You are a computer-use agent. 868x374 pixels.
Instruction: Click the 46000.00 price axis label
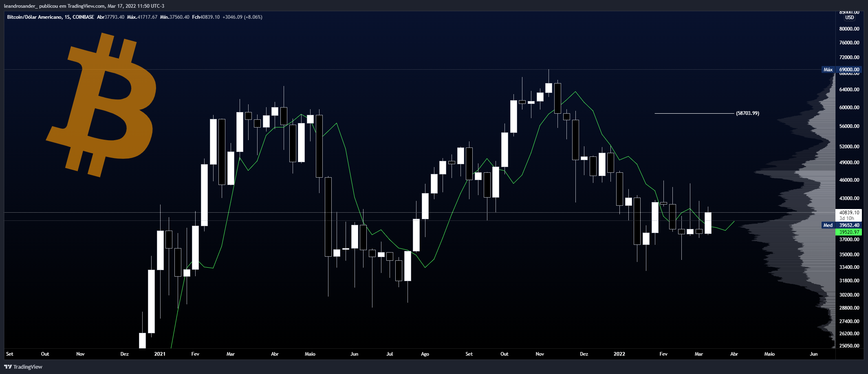pos(849,180)
